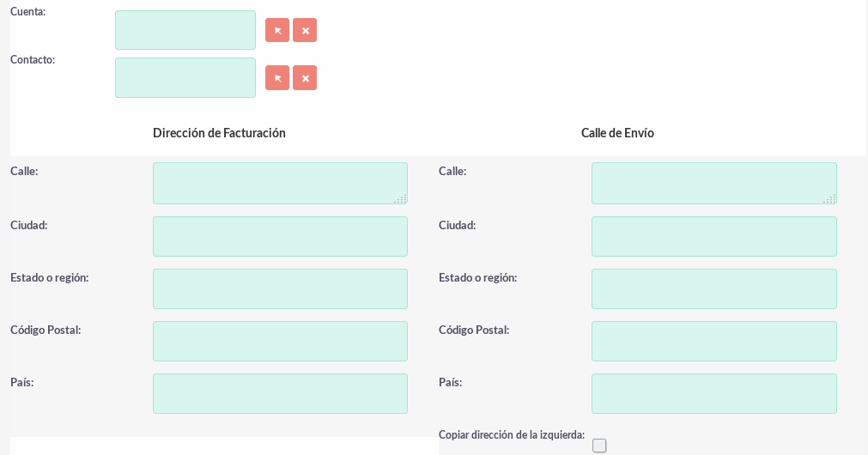Focus the Contacto input field
The image size is (868, 455).
point(185,77)
